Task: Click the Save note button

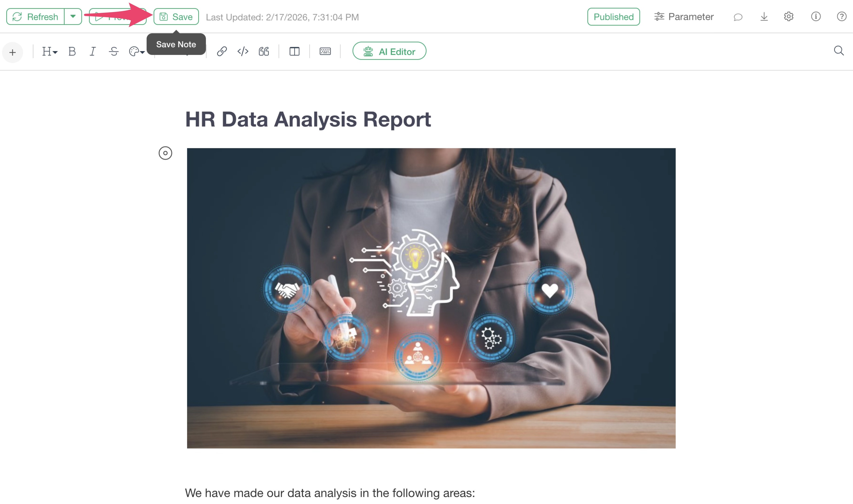Action: (x=176, y=17)
